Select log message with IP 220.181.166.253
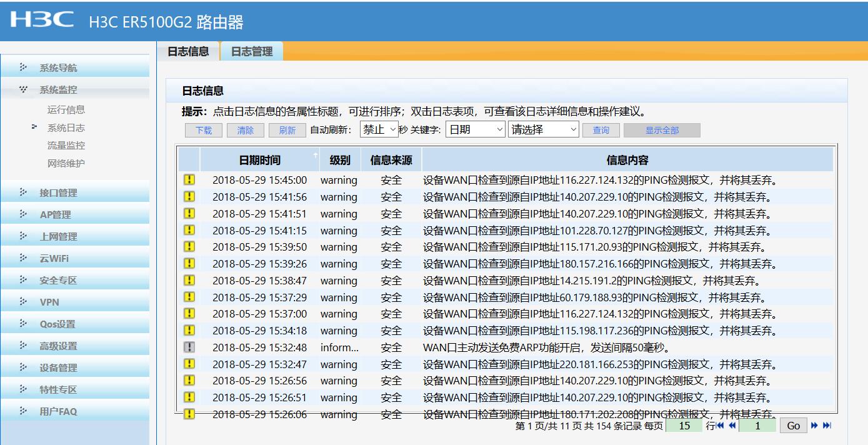868x445 pixels. pos(600,364)
